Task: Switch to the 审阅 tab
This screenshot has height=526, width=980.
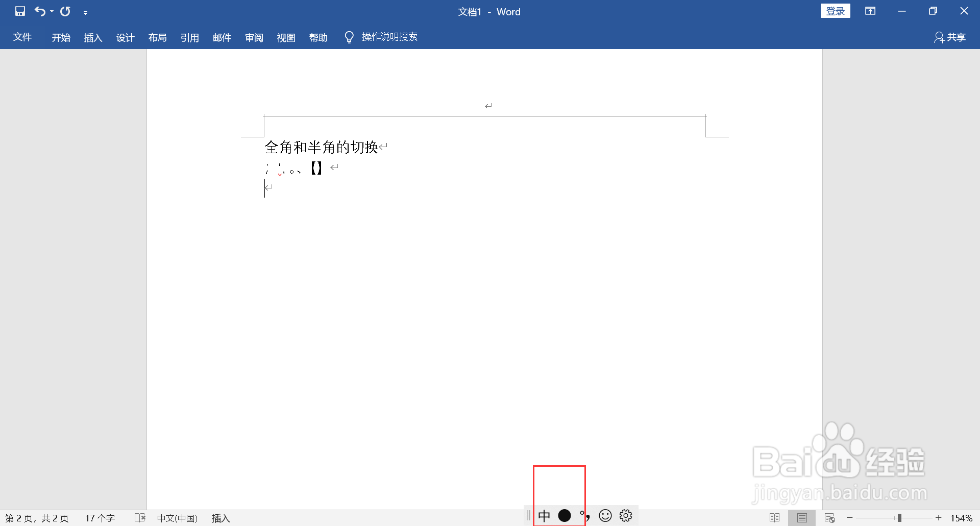Action: 254,37
